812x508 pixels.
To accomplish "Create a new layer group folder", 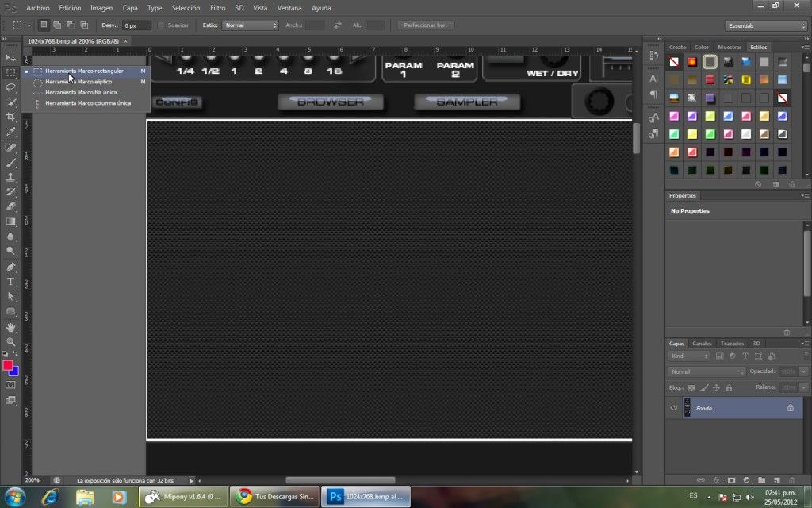I will pos(762,480).
